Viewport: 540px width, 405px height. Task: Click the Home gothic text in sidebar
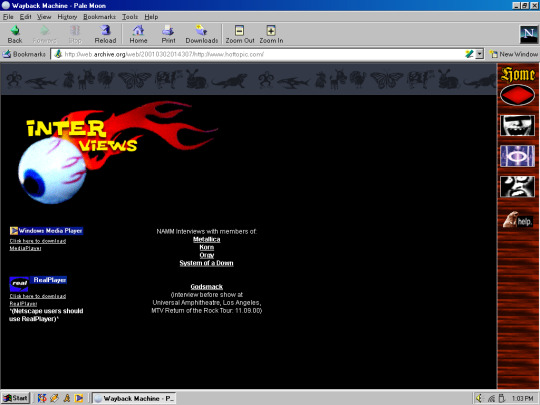click(518, 74)
